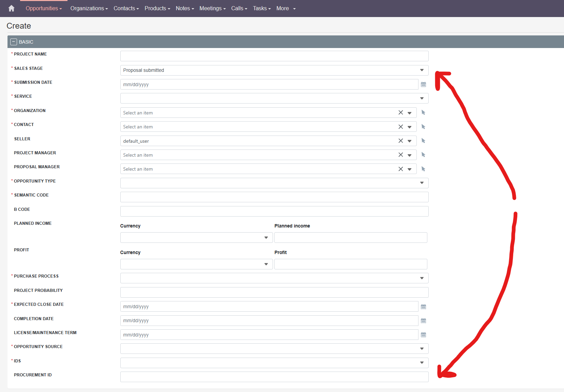Open the Opportunities menu
This screenshot has width=564, height=392.
point(44,9)
